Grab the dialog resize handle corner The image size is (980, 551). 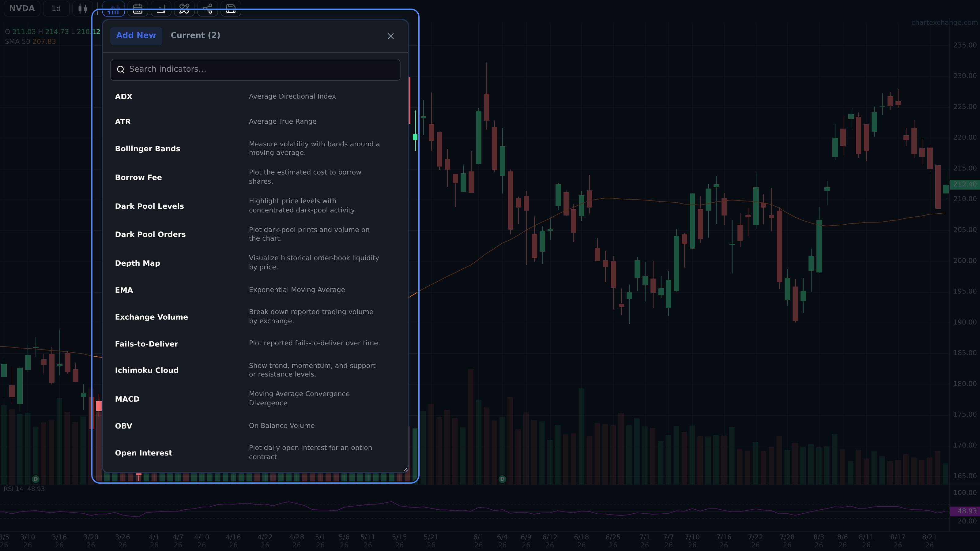click(x=405, y=470)
